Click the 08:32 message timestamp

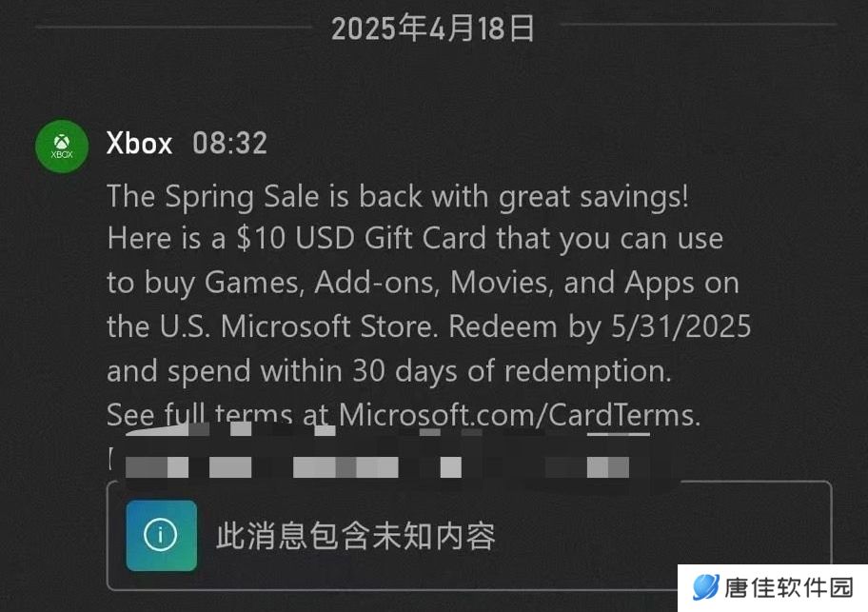coord(229,144)
